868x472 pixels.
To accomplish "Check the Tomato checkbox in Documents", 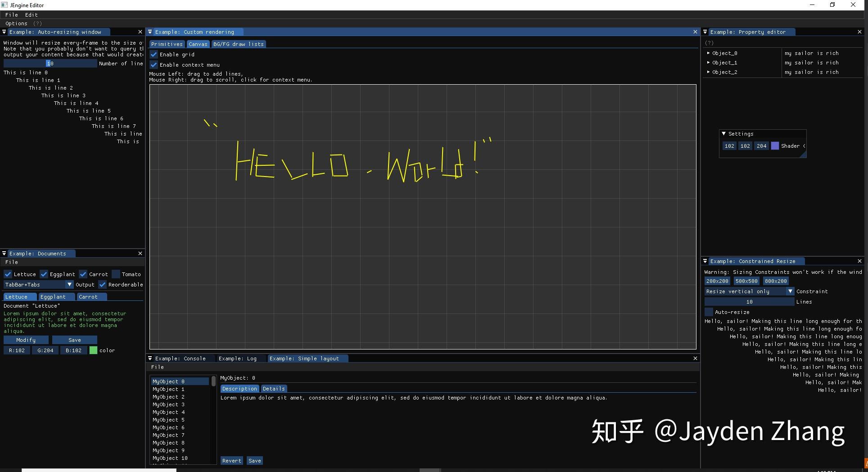I will 116,274.
